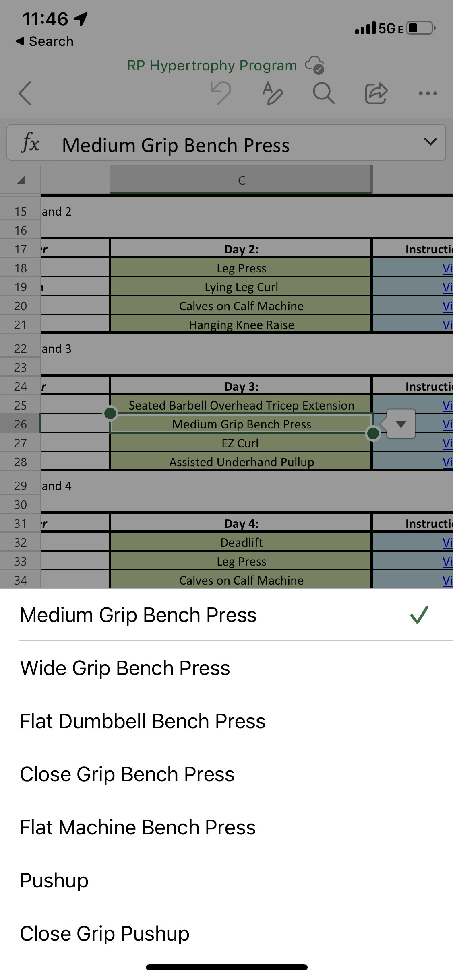This screenshot has width=453, height=980.
Task: Tap the cloud sync status icon
Action: (x=314, y=65)
